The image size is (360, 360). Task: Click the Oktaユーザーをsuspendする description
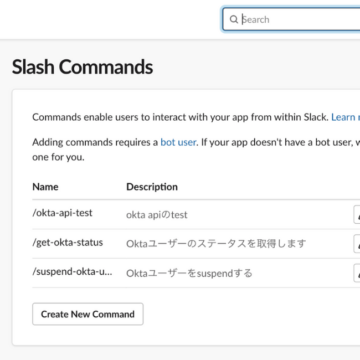[189, 274]
